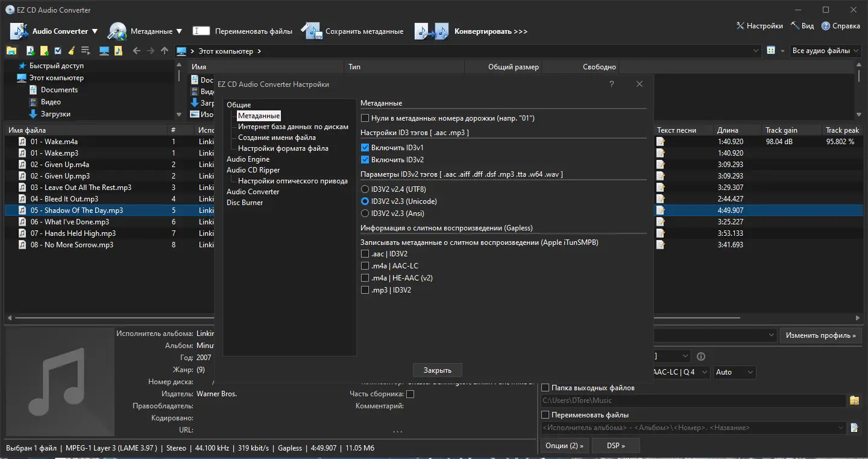Select Настройки формата файла settings page
868x459 pixels.
point(283,148)
